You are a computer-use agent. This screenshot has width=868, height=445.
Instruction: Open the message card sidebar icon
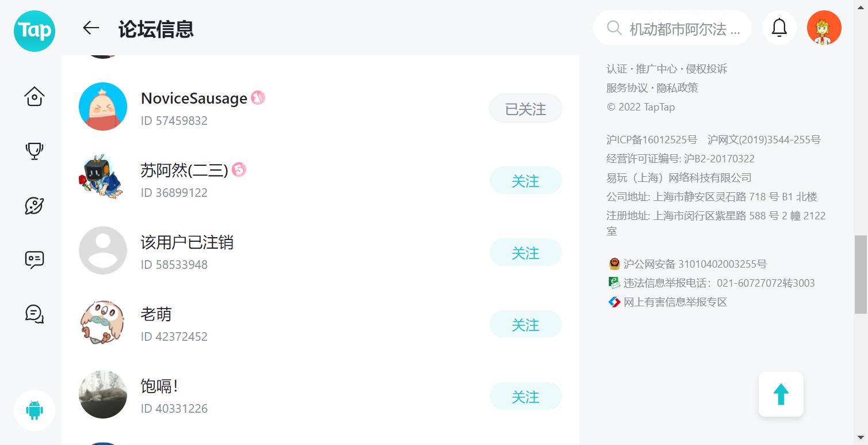(x=35, y=260)
